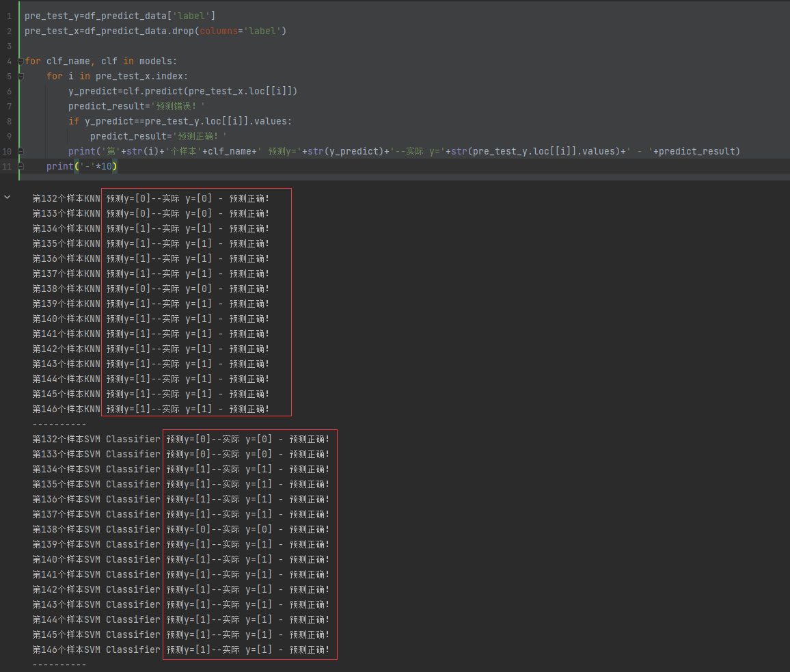Click the print('-'*10) statement
This screenshot has height=672, width=790.
coord(82,167)
